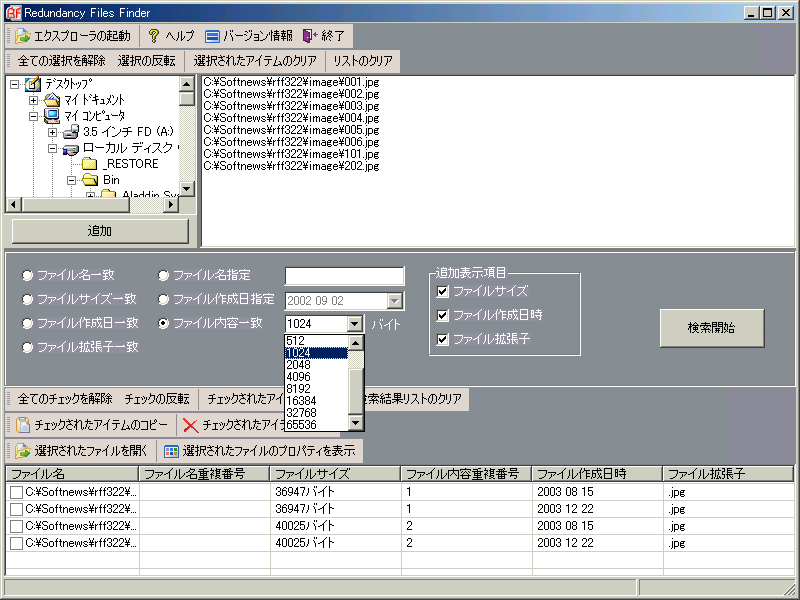Expand the マイ ドキュメント tree node
The image size is (800, 600).
(34, 101)
